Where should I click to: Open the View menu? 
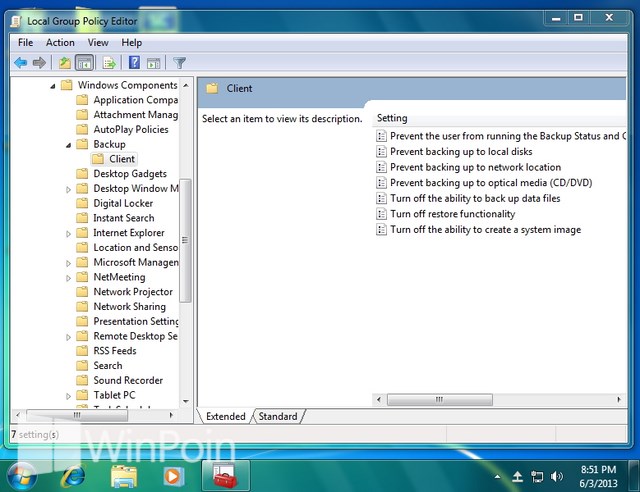pyautogui.click(x=98, y=42)
